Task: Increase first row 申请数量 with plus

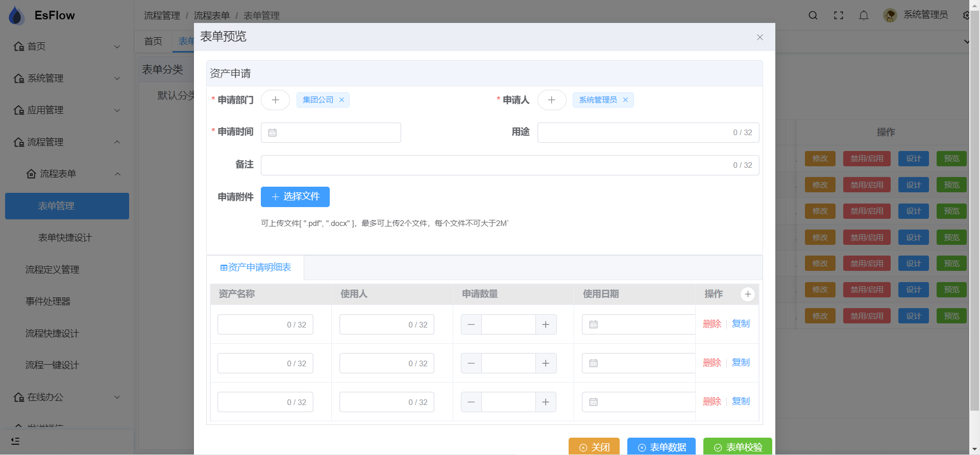Action: pyautogui.click(x=546, y=324)
